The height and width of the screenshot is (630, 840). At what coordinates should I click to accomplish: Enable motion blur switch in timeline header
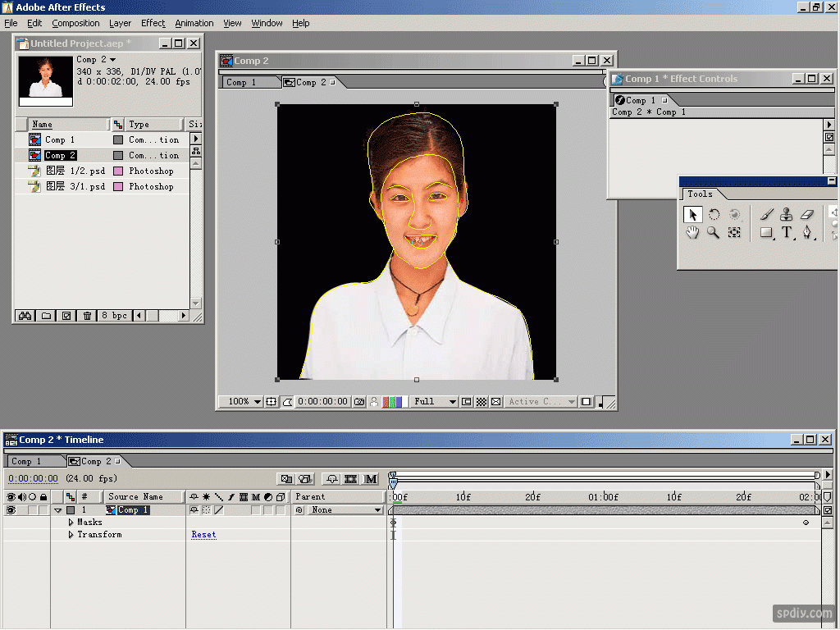(371, 479)
